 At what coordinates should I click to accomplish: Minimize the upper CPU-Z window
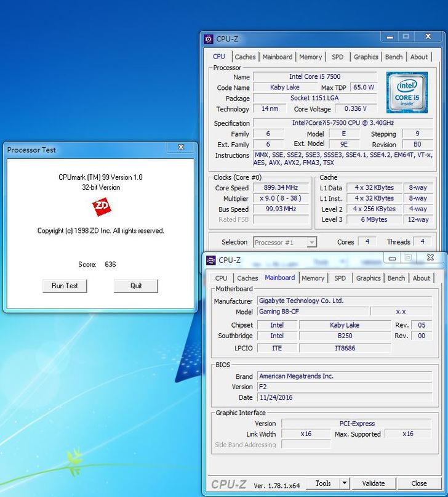pos(389,38)
